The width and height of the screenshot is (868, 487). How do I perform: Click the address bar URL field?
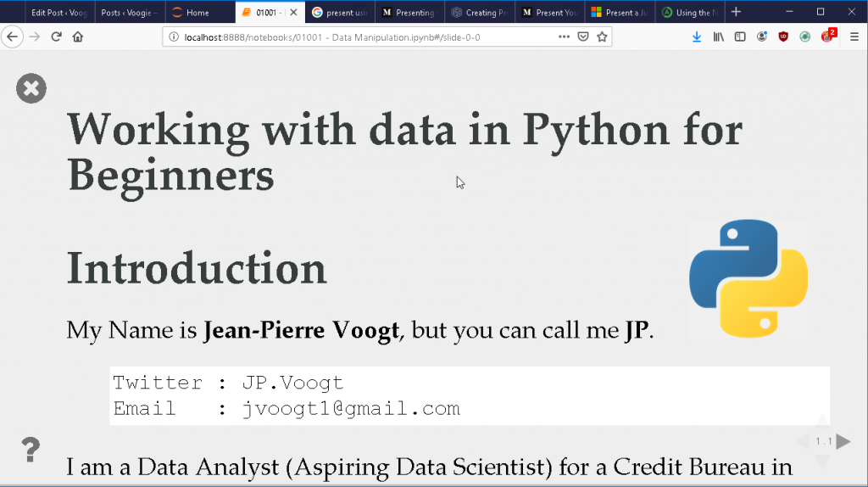tap(365, 37)
